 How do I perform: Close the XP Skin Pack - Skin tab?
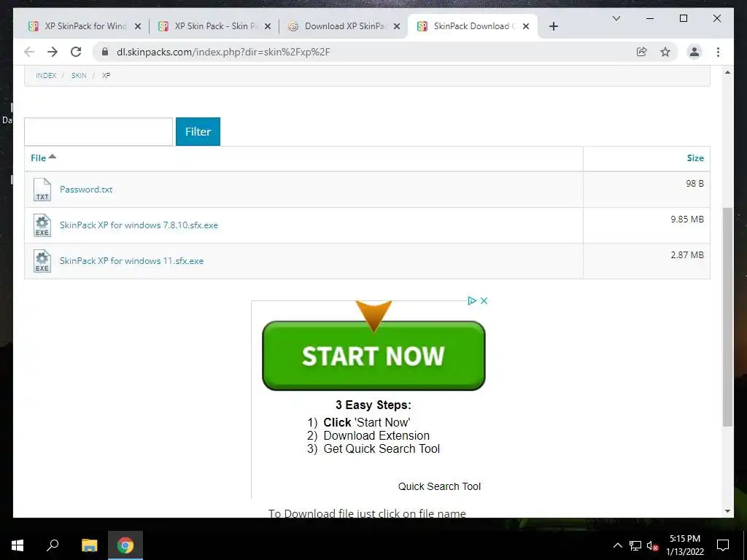[x=268, y=26]
